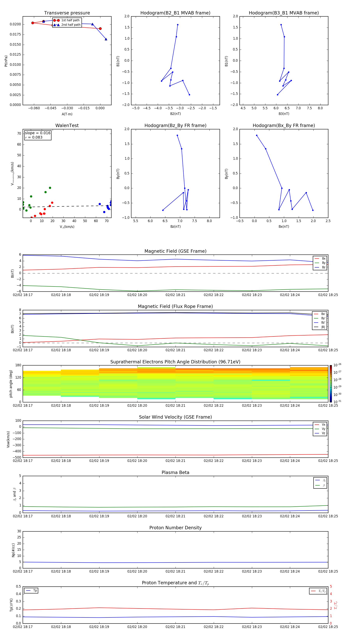Screen dimensions: 351x644
Task: Click the 'Bz(nT)' axis label under Bz_By hodogram
Action: 175,227
